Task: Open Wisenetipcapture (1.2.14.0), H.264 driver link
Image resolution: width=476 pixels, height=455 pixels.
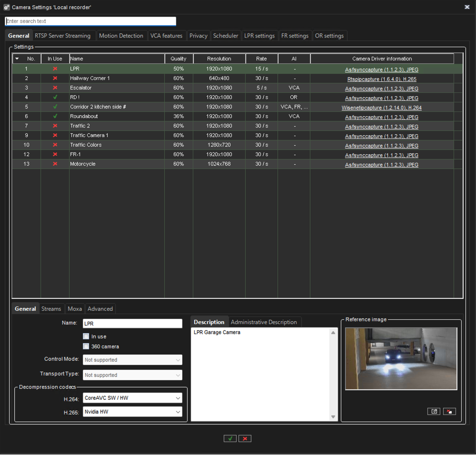Action: (x=381, y=108)
